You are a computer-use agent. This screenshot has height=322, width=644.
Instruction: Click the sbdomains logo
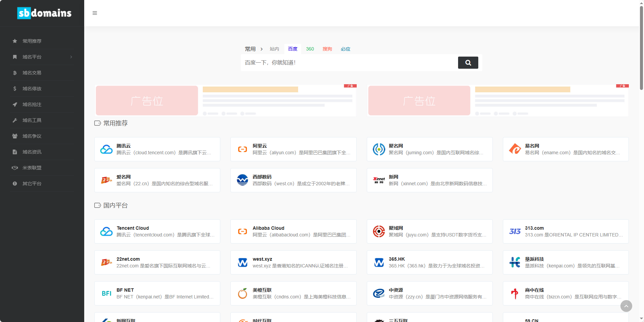point(44,13)
